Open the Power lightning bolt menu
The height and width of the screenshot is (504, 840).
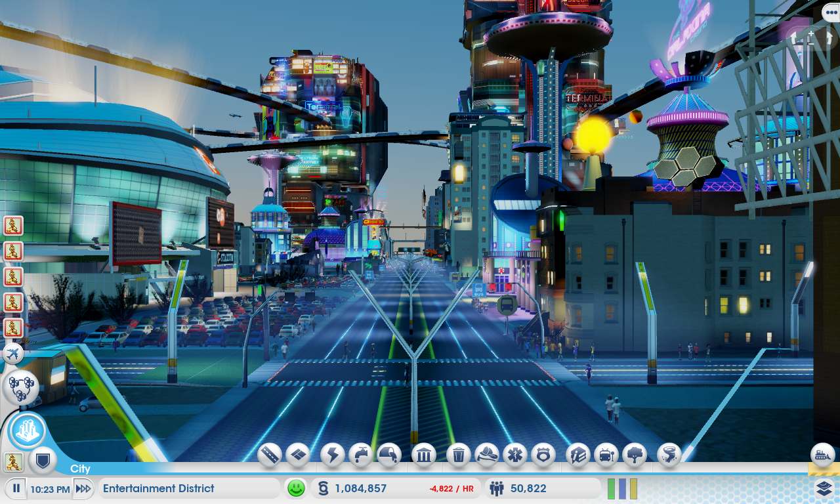tap(333, 455)
